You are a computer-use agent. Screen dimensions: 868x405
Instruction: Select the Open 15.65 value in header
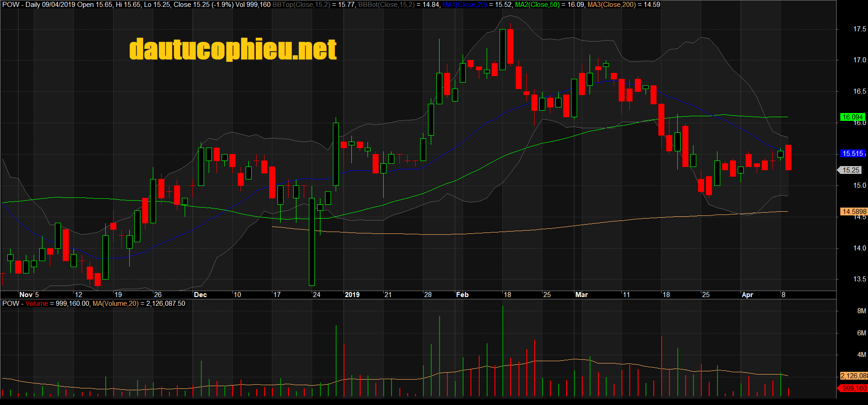pyautogui.click(x=95, y=5)
